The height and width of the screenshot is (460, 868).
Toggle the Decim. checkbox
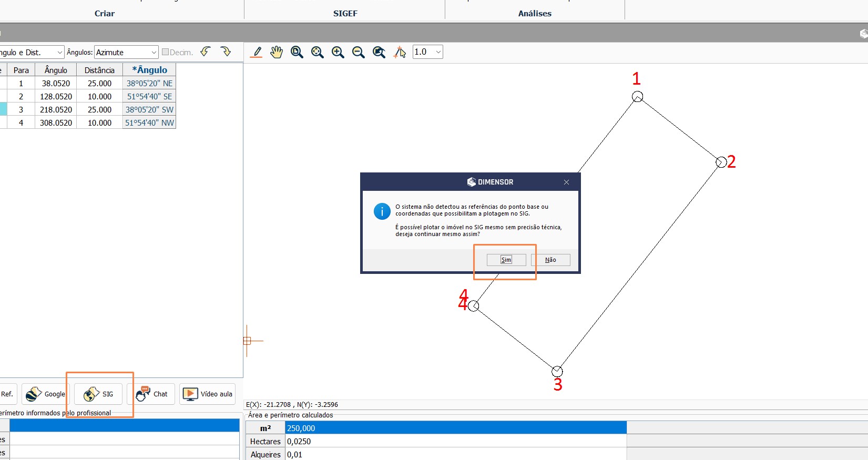click(x=165, y=52)
